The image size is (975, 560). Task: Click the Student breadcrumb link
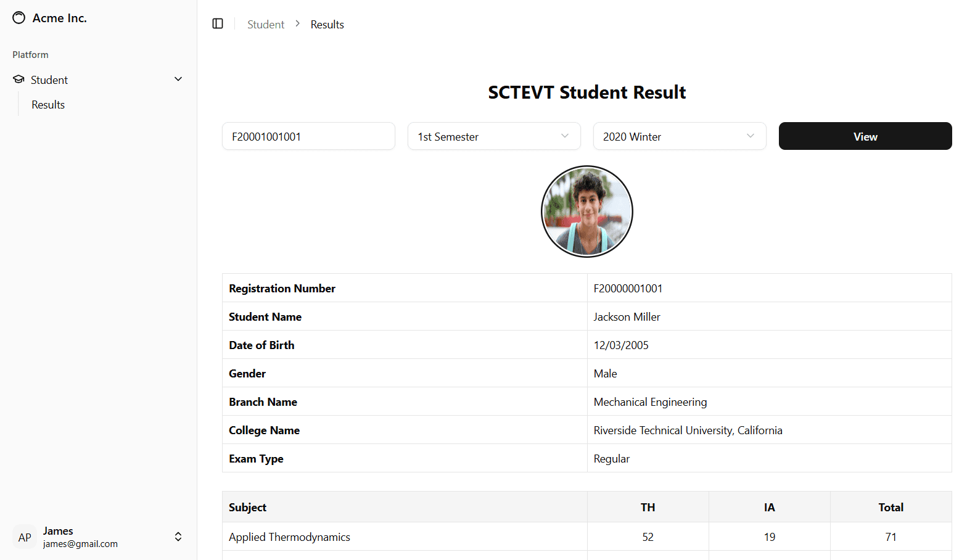tap(266, 25)
